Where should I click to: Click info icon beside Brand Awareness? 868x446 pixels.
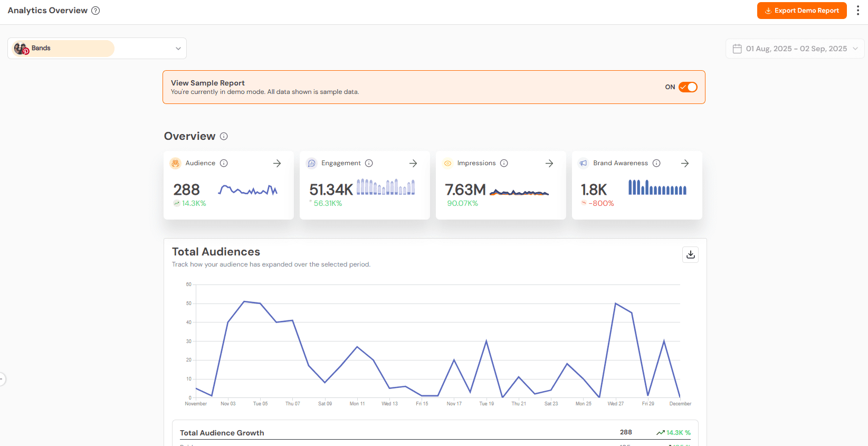pos(656,163)
